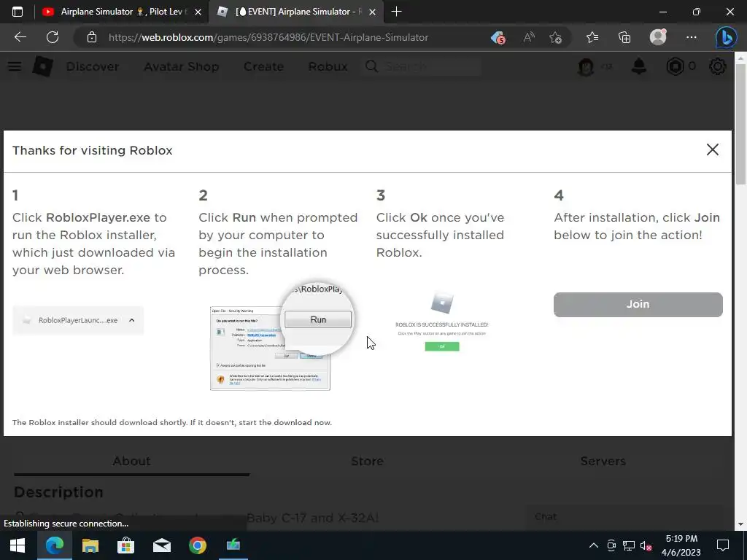747x560 pixels.
Task: Click the muted volume tray icon
Action: 646,545
